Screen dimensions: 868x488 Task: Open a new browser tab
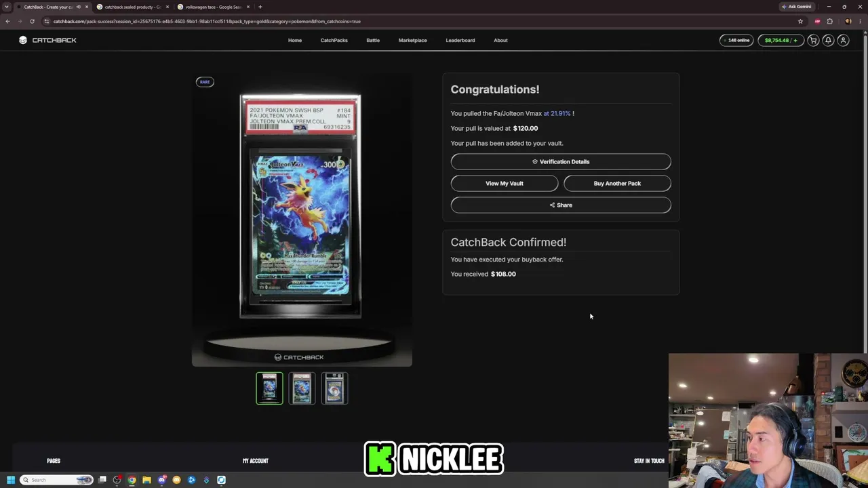(x=260, y=7)
